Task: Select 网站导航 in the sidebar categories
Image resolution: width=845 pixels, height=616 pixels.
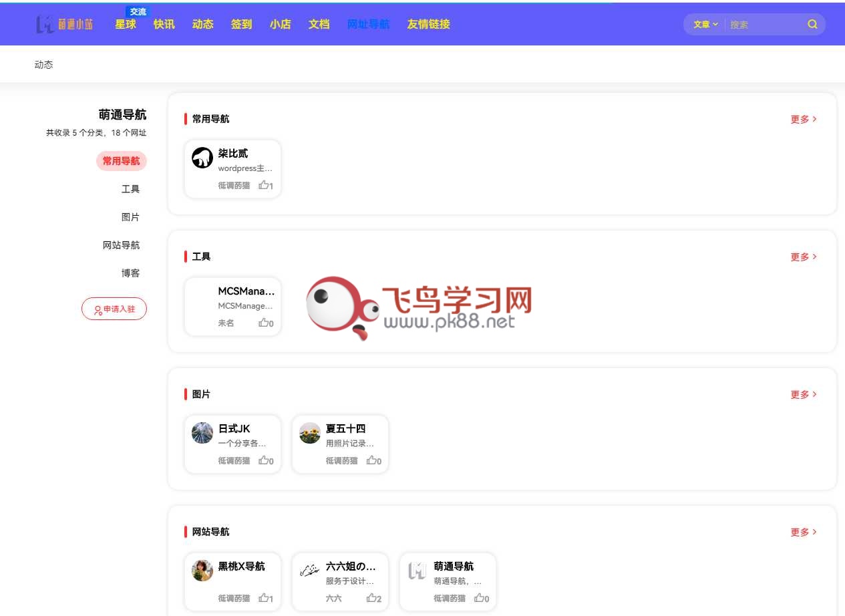Action: coord(121,245)
